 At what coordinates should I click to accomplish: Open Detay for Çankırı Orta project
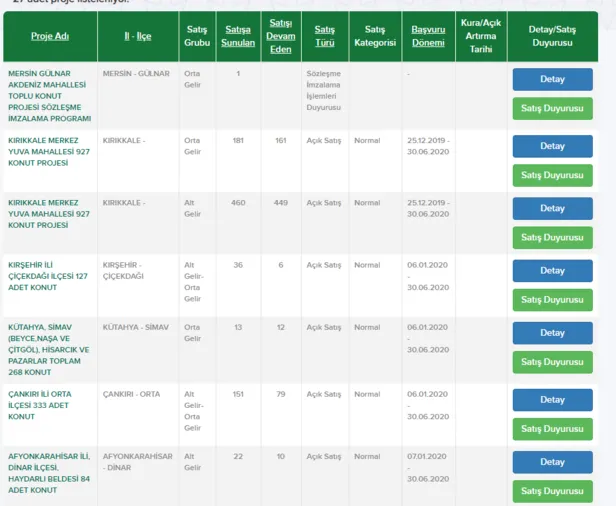click(552, 400)
